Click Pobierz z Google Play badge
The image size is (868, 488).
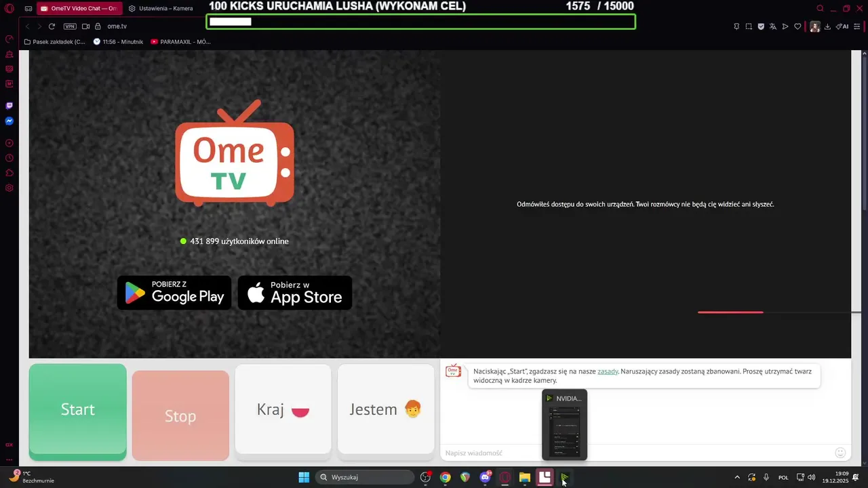174,293
